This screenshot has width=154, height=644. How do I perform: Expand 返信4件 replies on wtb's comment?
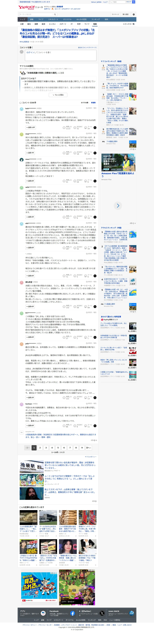point(30,217)
